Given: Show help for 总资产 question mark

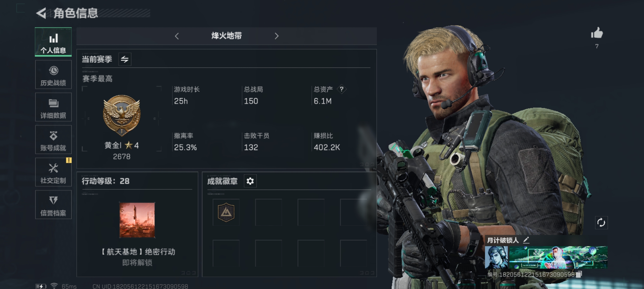Looking at the screenshot, I should (341, 89).
